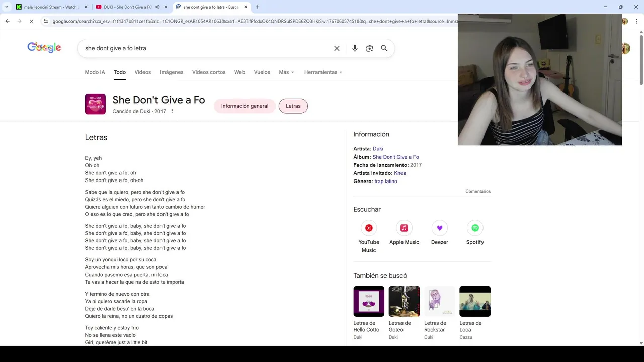The image size is (644, 362).
Task: Switch to the Videos cortos tab
Action: tap(209, 72)
